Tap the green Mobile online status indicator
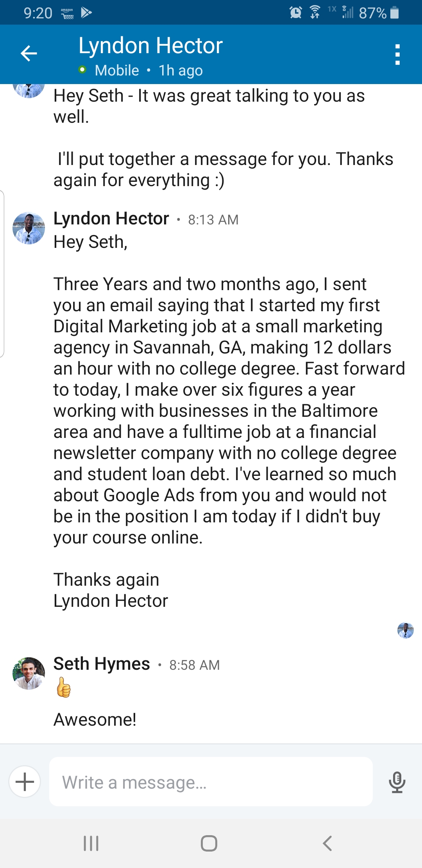 (x=82, y=70)
